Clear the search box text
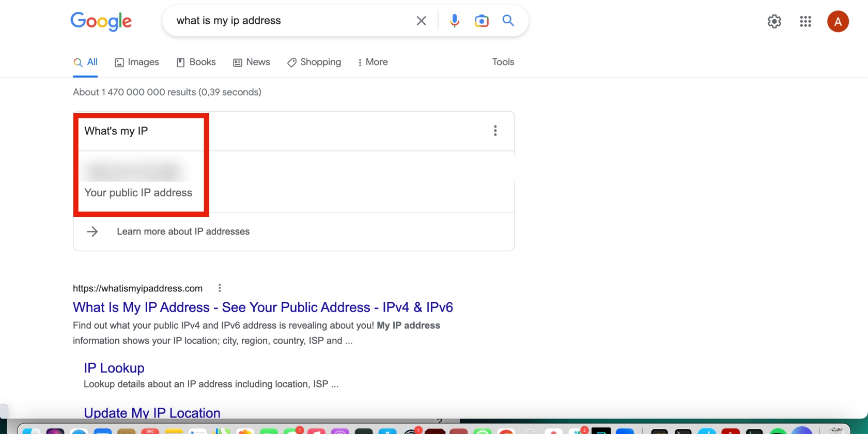The width and height of the screenshot is (868, 434). (x=422, y=21)
